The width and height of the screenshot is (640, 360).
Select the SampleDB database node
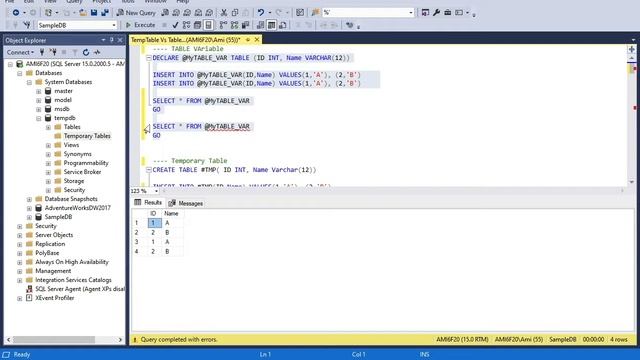pos(58,217)
